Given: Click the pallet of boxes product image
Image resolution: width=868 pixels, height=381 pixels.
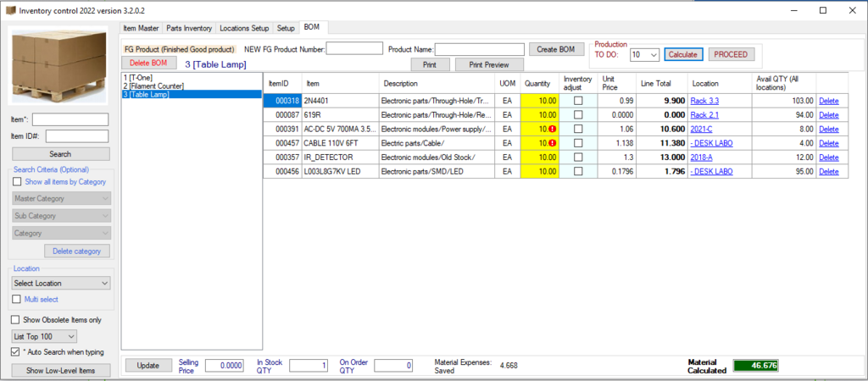Looking at the screenshot, I should coord(58,65).
